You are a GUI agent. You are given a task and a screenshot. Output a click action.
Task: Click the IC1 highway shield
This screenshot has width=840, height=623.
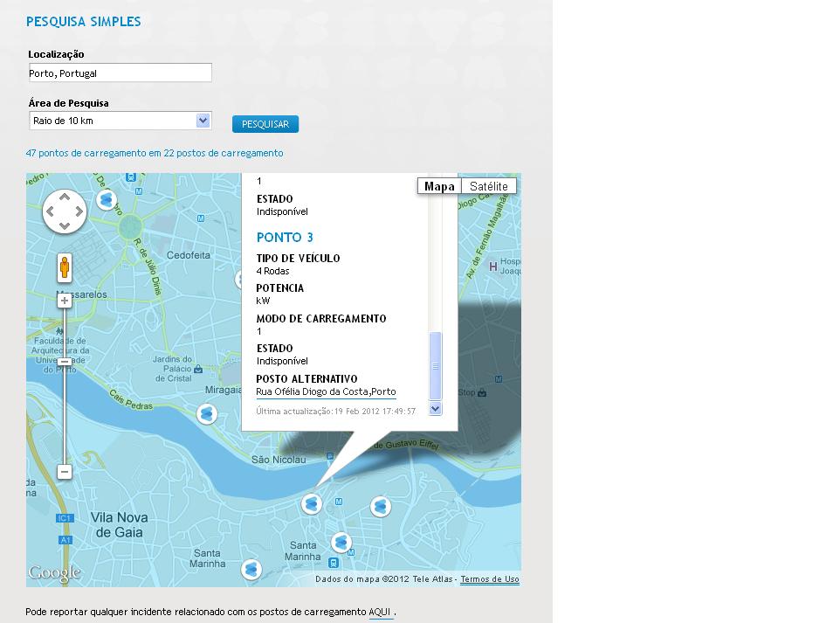click(65, 518)
